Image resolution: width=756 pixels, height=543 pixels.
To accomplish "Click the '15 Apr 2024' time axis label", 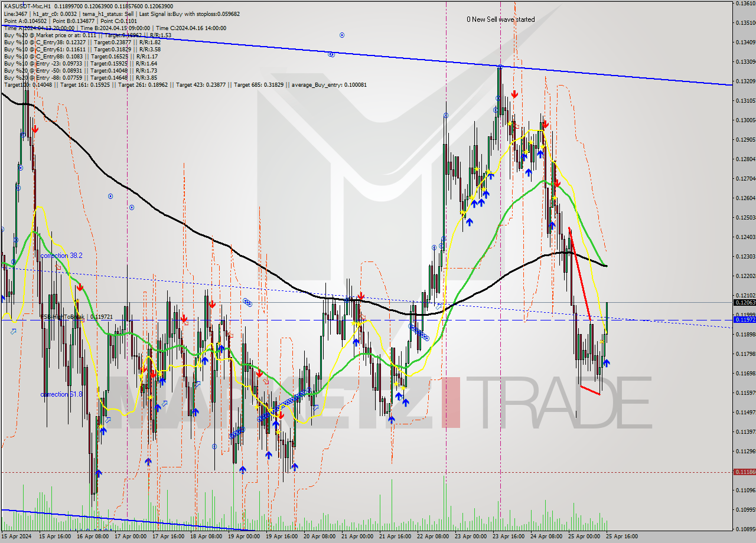I will pyautogui.click(x=16, y=537).
